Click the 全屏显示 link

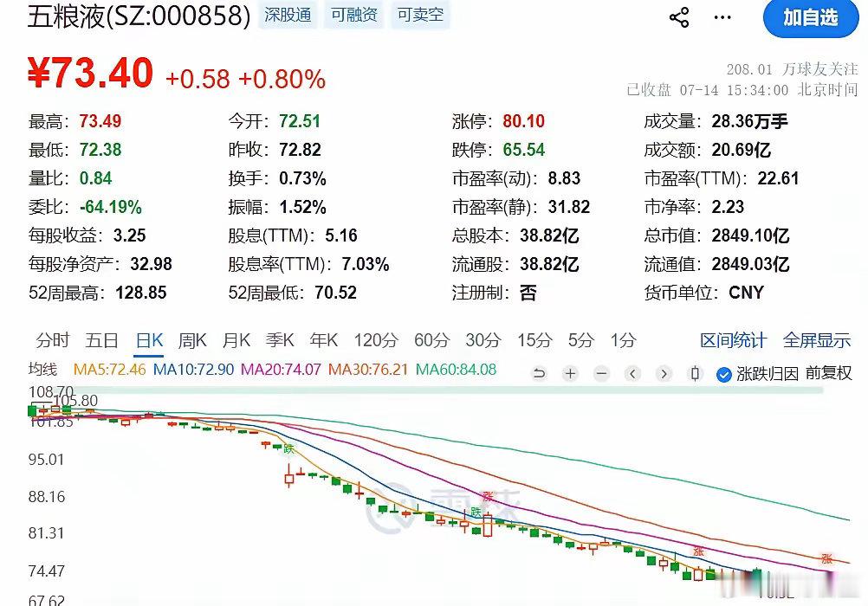[817, 340]
